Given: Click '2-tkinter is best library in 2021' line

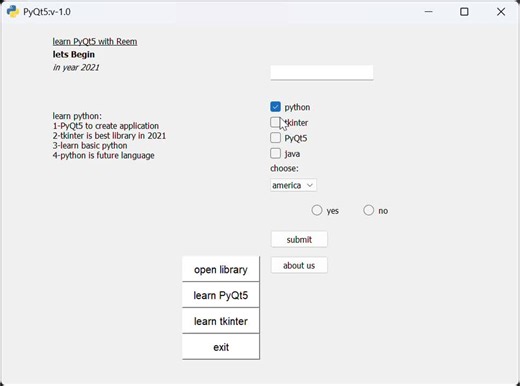Looking at the screenshot, I should pyautogui.click(x=109, y=136).
